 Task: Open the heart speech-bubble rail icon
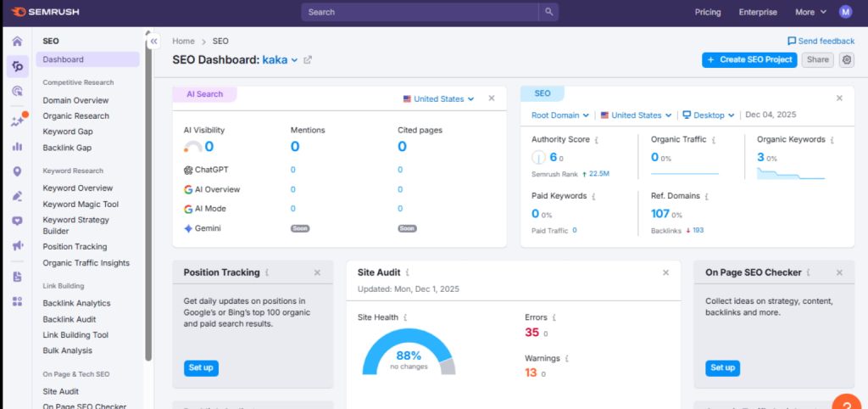pyautogui.click(x=17, y=221)
